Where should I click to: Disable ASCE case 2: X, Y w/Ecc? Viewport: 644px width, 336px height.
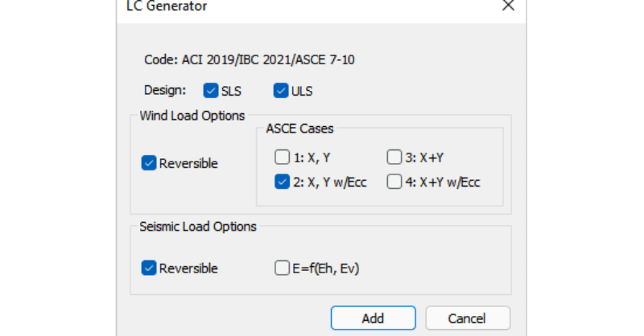tap(282, 182)
